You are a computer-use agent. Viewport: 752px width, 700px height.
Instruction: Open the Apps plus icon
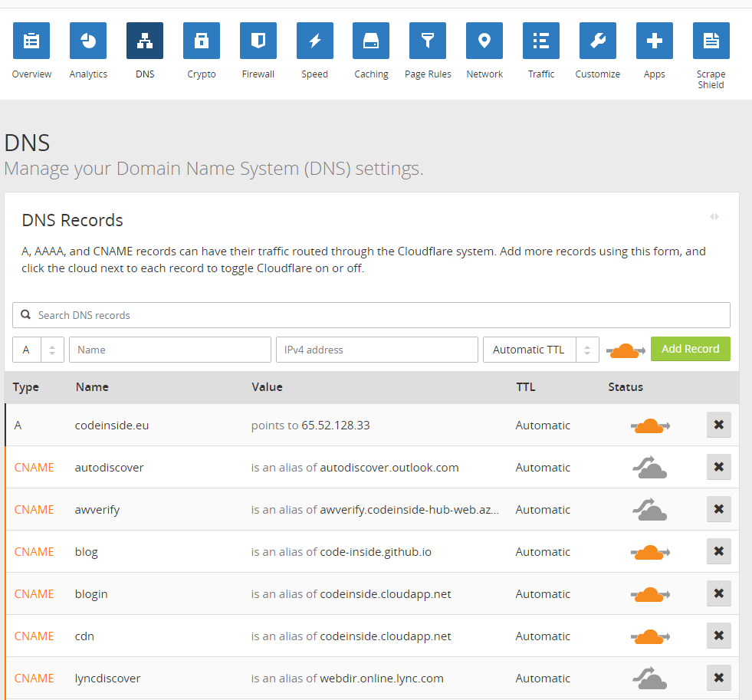[x=654, y=41]
